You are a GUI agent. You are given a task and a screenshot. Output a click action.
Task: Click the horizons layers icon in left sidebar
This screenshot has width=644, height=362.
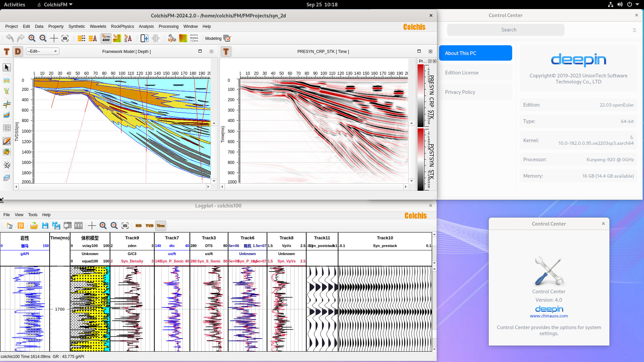(7, 80)
